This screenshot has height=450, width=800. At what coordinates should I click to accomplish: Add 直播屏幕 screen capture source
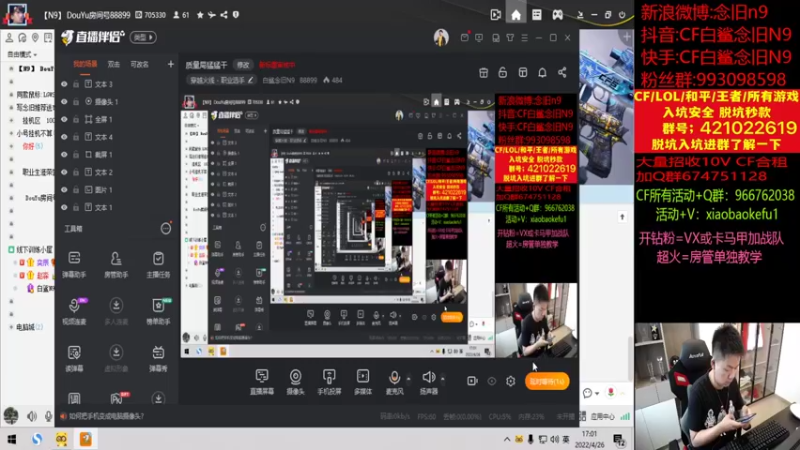(262, 382)
